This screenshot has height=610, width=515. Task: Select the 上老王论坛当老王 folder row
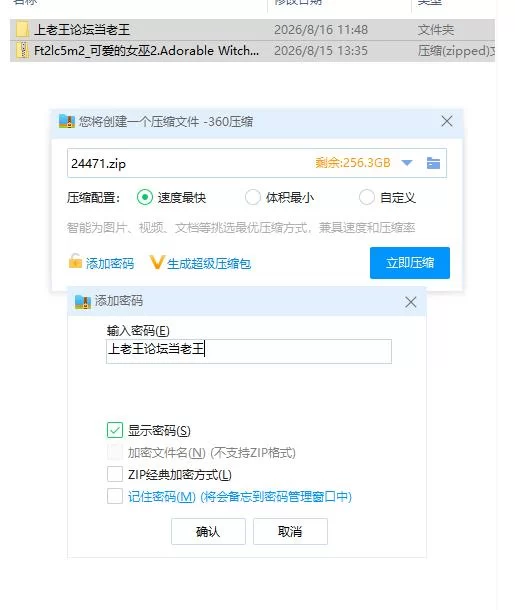tap(252, 30)
